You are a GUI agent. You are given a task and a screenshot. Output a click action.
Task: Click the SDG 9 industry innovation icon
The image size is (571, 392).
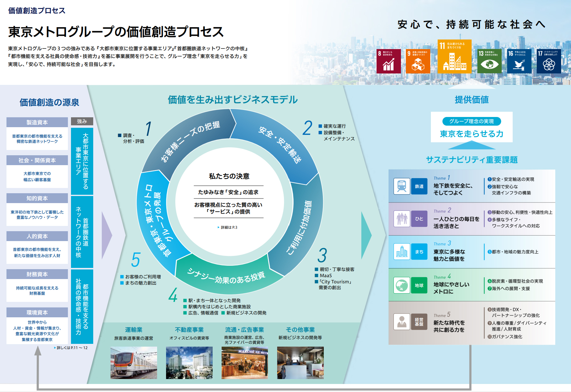418,61
